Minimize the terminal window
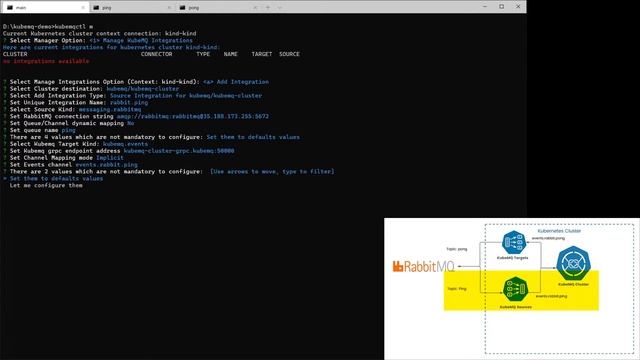The image size is (640, 360). [x=484, y=7]
